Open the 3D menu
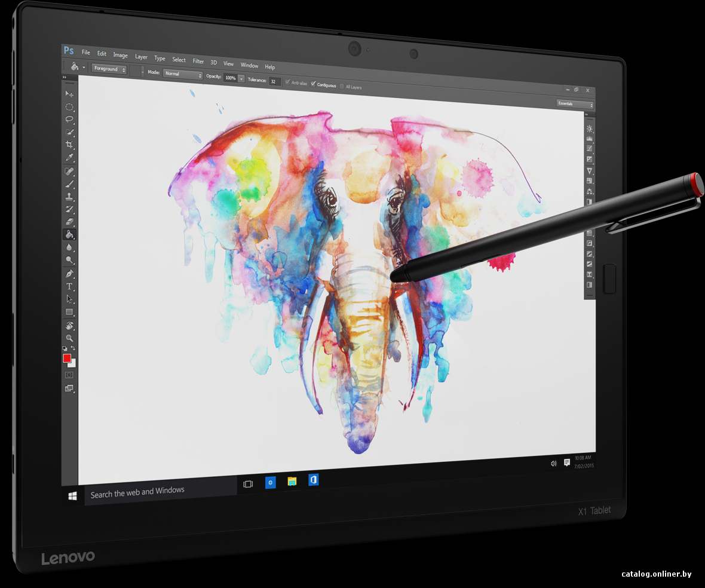The width and height of the screenshot is (705, 588). (x=213, y=63)
